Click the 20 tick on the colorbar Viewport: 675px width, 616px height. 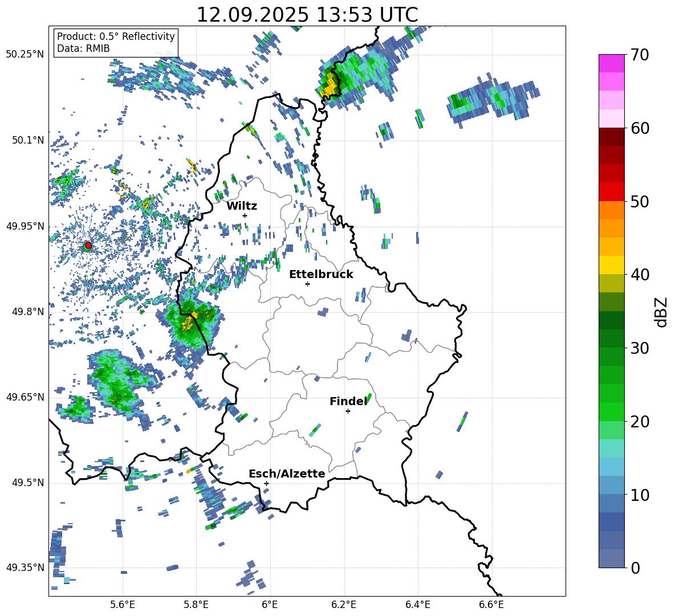(x=640, y=421)
